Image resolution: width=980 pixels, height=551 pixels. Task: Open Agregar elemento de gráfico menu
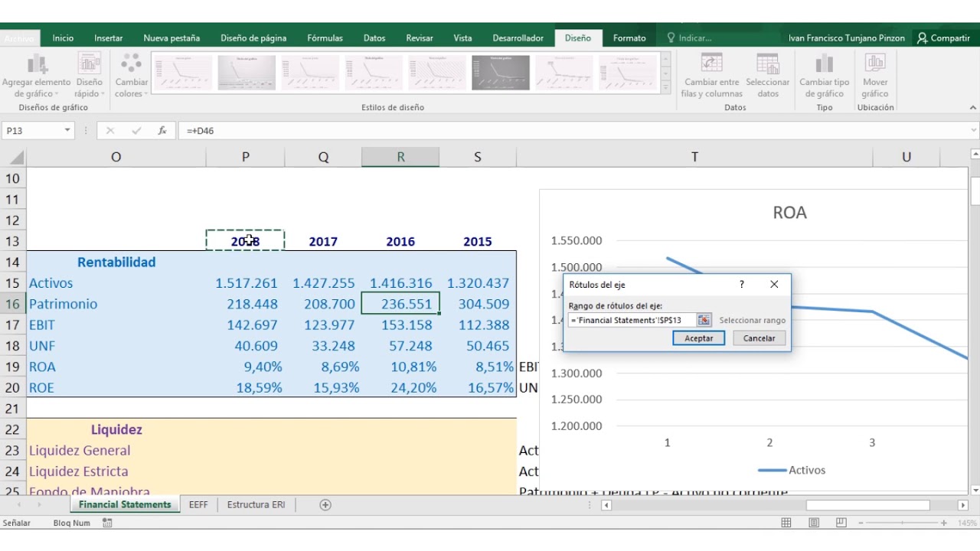click(x=36, y=77)
